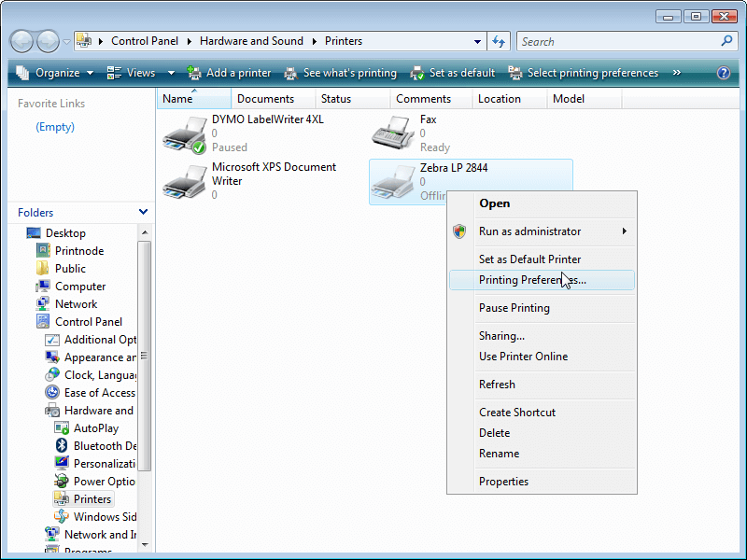Sort by the Name column header
Viewport: 747px width, 560px height.
pos(194,99)
